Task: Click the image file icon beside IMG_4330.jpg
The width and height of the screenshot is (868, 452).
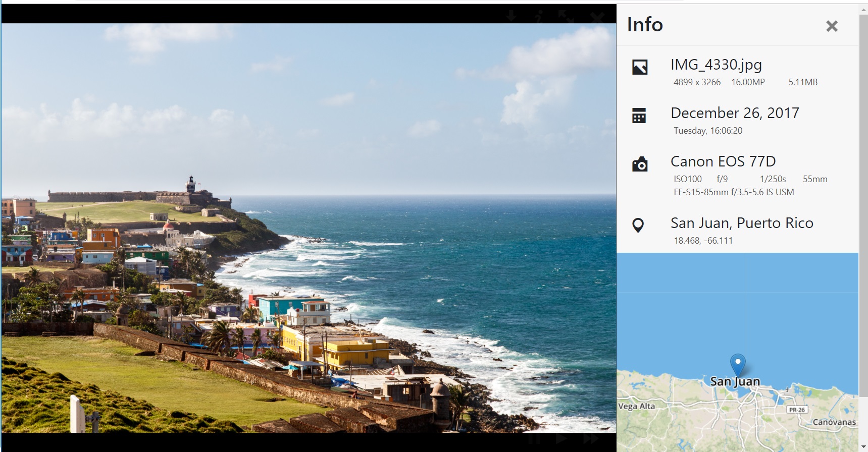Action: 640,67
